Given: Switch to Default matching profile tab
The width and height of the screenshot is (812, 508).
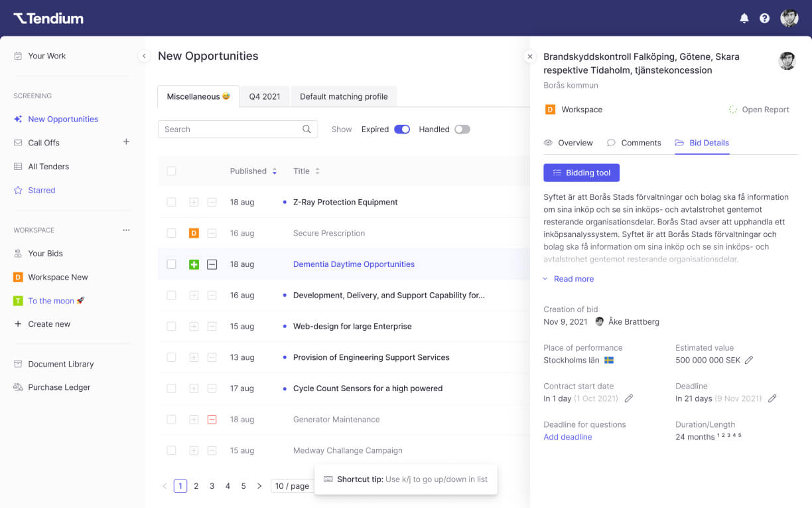Looking at the screenshot, I should coord(344,96).
